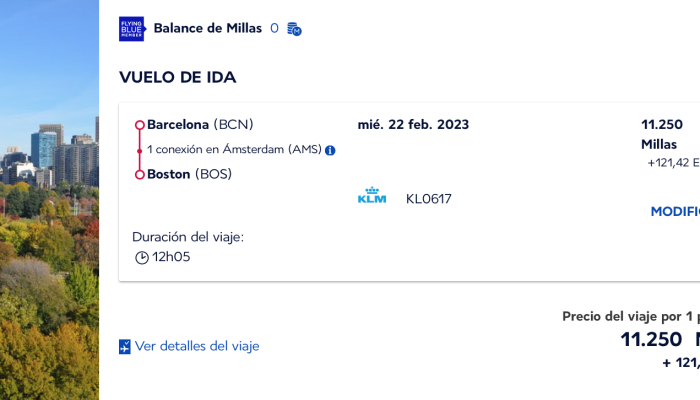Image resolution: width=700 pixels, height=400 pixels.
Task: Open connection info icon next to Ámsterdam
Action: (330, 150)
